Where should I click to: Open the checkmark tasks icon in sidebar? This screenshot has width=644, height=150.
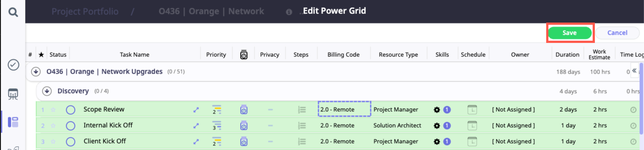pyautogui.click(x=13, y=65)
